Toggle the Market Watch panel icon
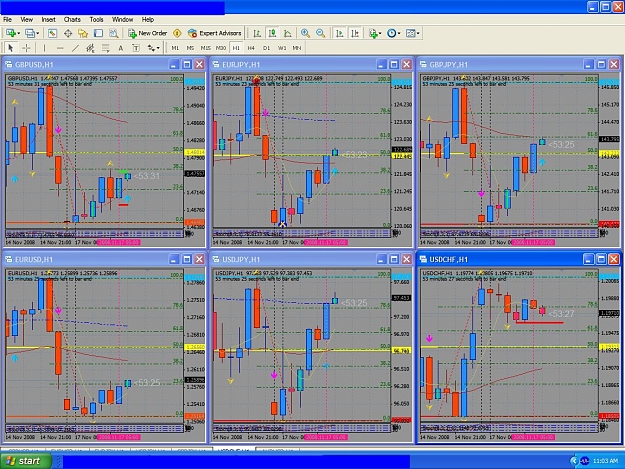Image resolution: width=625 pixels, height=469 pixels. click(52, 33)
